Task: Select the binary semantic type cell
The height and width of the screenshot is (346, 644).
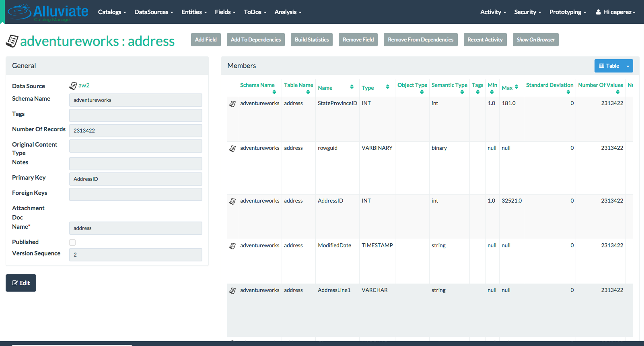Action: [x=439, y=148]
